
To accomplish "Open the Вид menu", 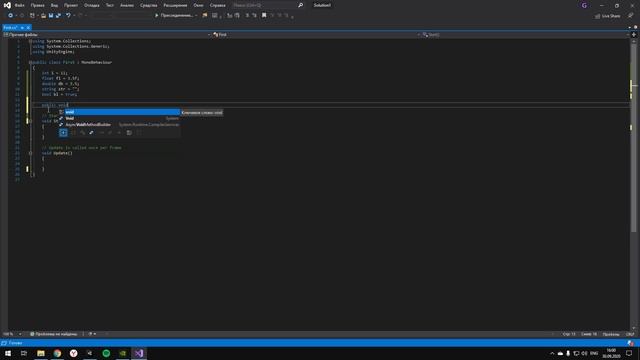I will pos(54,5).
